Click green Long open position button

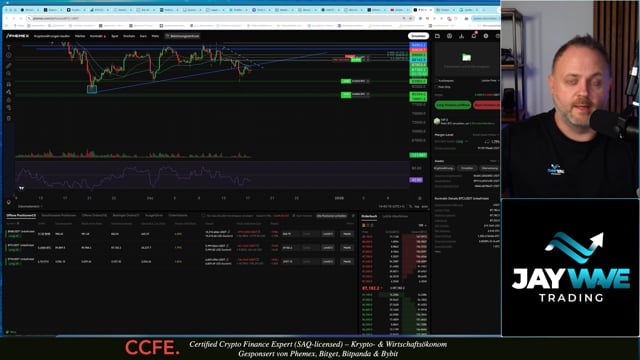[453, 105]
